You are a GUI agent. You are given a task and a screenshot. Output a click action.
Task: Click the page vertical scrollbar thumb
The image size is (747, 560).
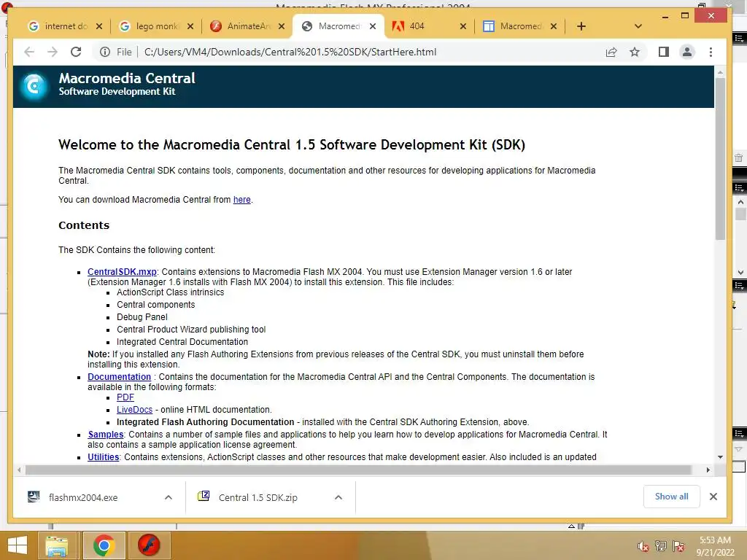click(720, 160)
